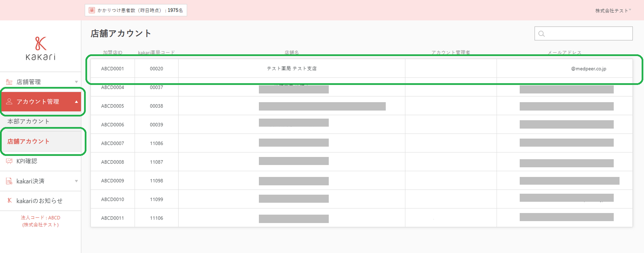Click the kakari payment document icon
The height and width of the screenshot is (253, 644).
coord(9,181)
